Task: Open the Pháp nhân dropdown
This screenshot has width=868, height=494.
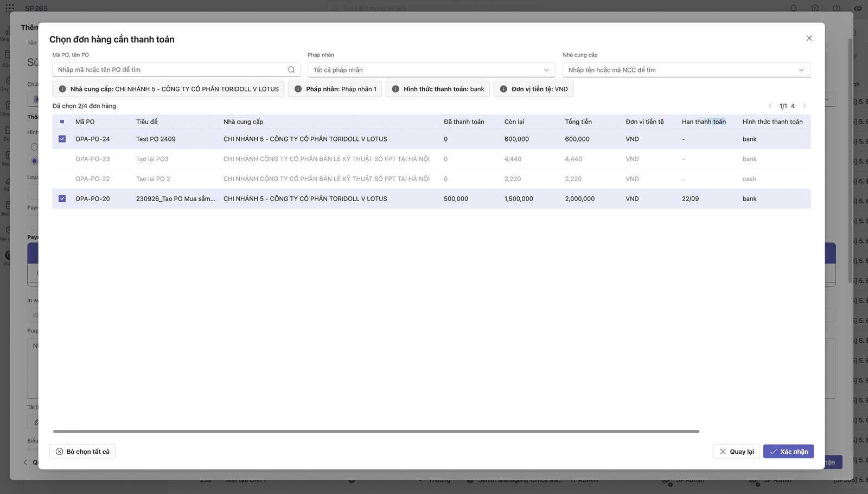Action: [x=431, y=70]
